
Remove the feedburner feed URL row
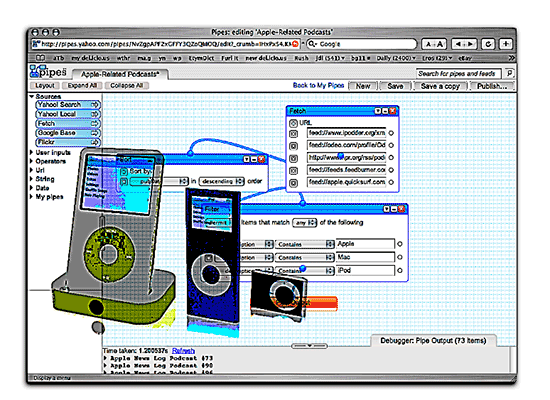coord(293,171)
